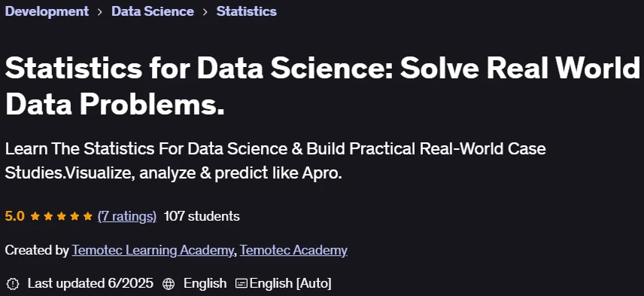This screenshot has height=296, width=644.
Task: Click the fifth rating star
Action: click(x=88, y=216)
